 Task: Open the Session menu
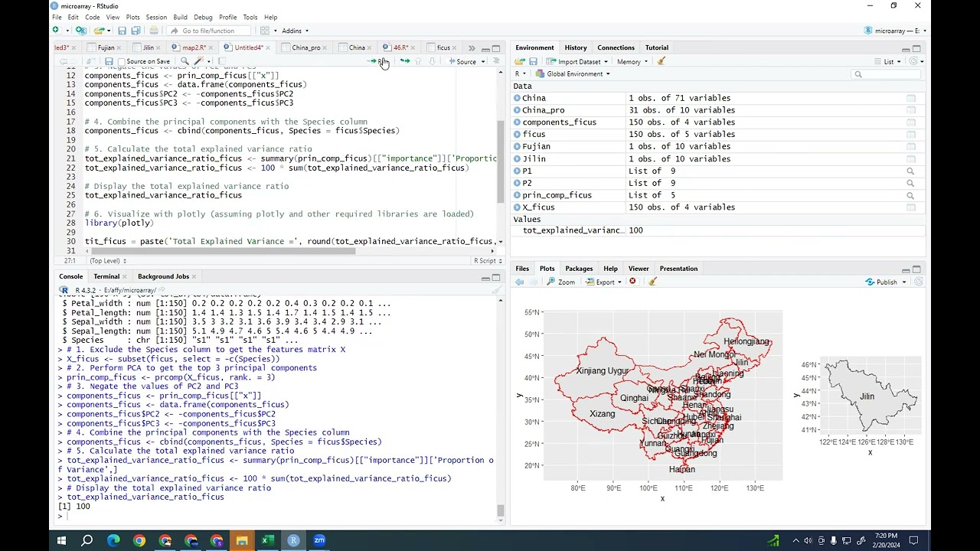(x=156, y=17)
